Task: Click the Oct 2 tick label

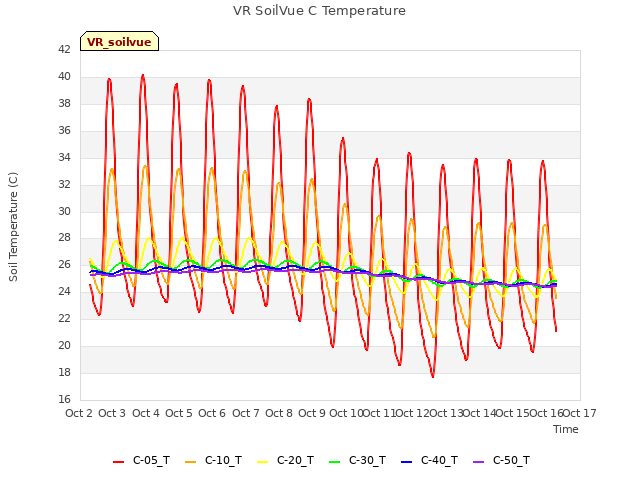Action: 79,413
